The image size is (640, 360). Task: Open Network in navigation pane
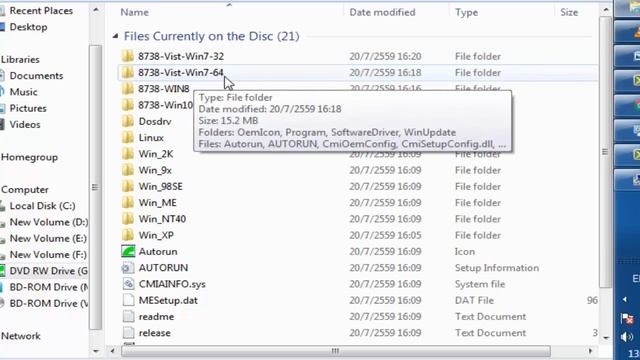pos(21,336)
